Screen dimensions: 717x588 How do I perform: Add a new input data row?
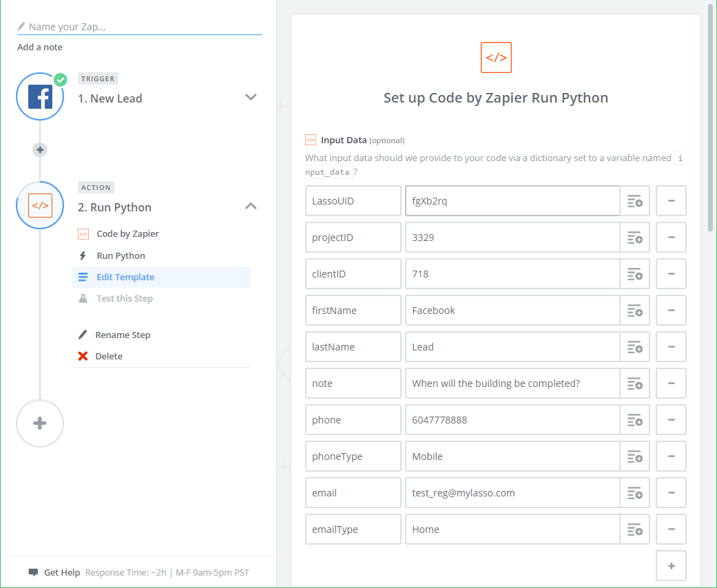671,566
